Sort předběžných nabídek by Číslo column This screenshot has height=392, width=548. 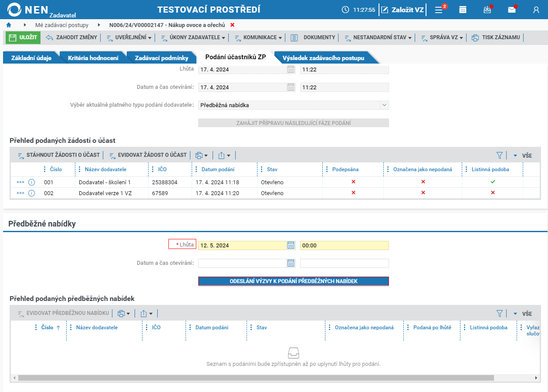point(47,328)
